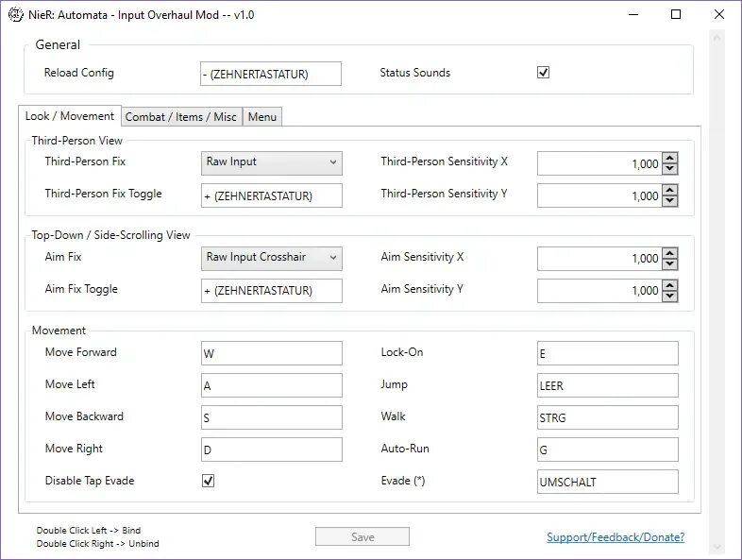Image resolution: width=742 pixels, height=560 pixels.
Task: Increase Third-Person Sensitivity X with up arrow
Action: (x=670, y=158)
